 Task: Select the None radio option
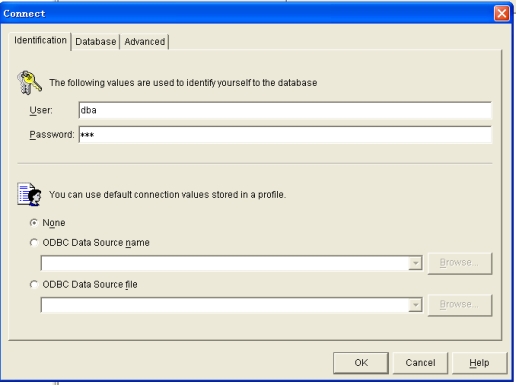click(34, 223)
